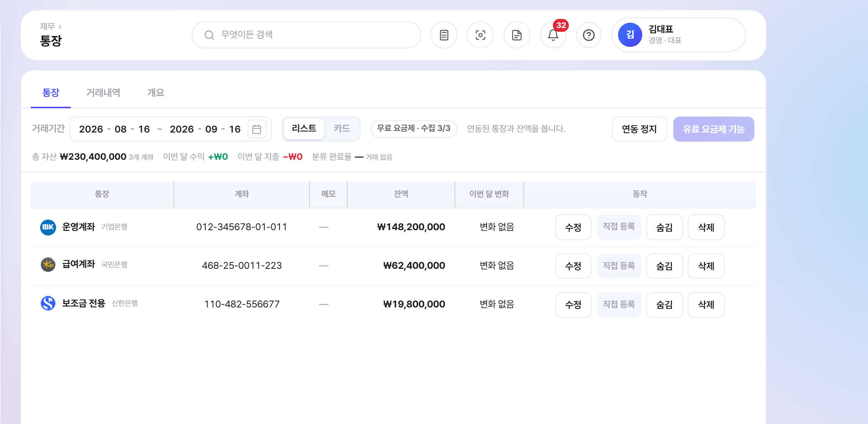Open the 통장 tab

click(51, 93)
